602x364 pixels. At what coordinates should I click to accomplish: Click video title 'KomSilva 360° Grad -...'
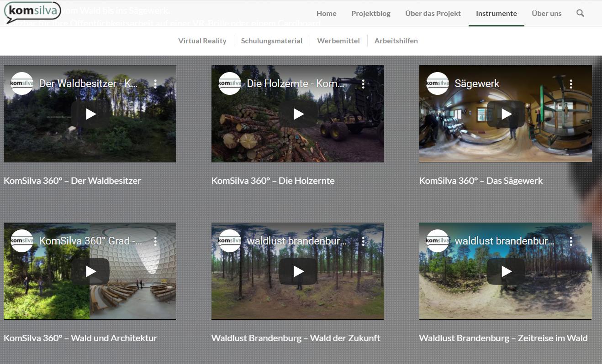click(90, 241)
